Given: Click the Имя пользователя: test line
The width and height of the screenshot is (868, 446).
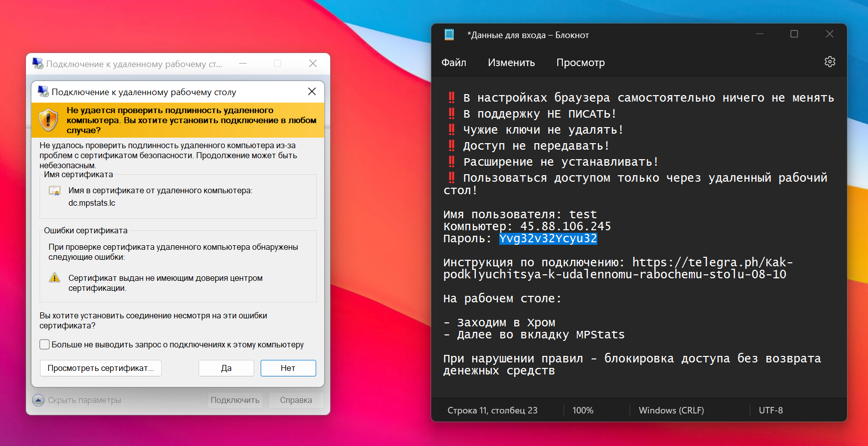Looking at the screenshot, I should [x=520, y=214].
